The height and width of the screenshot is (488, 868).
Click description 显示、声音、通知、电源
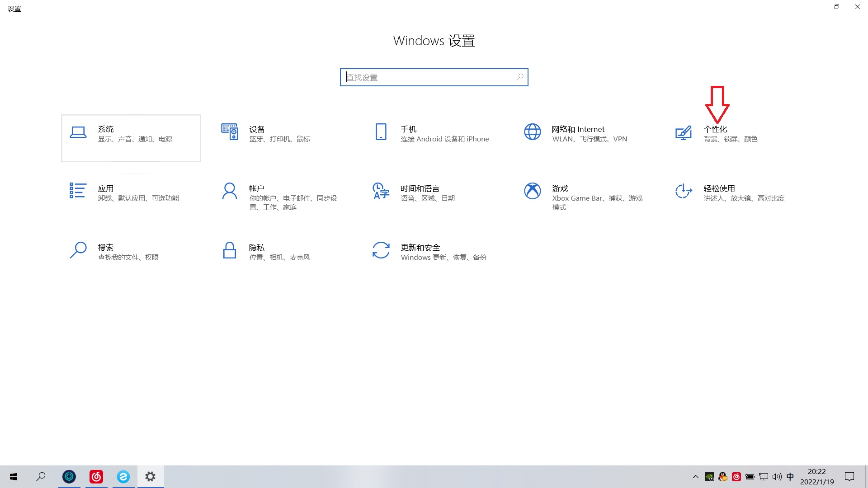click(135, 139)
